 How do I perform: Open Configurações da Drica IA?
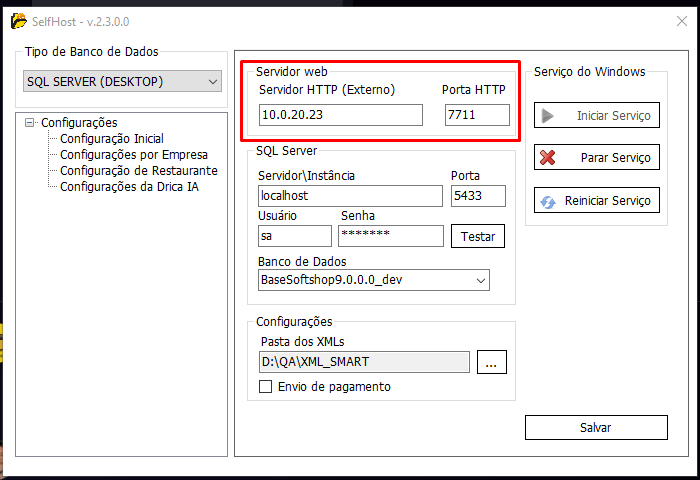[129, 187]
